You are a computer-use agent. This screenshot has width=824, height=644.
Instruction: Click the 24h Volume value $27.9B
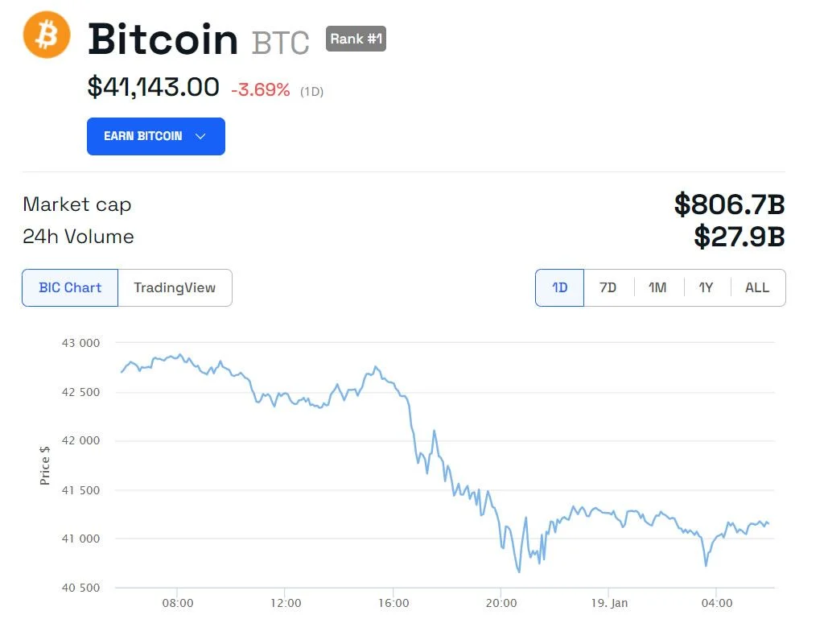click(738, 237)
